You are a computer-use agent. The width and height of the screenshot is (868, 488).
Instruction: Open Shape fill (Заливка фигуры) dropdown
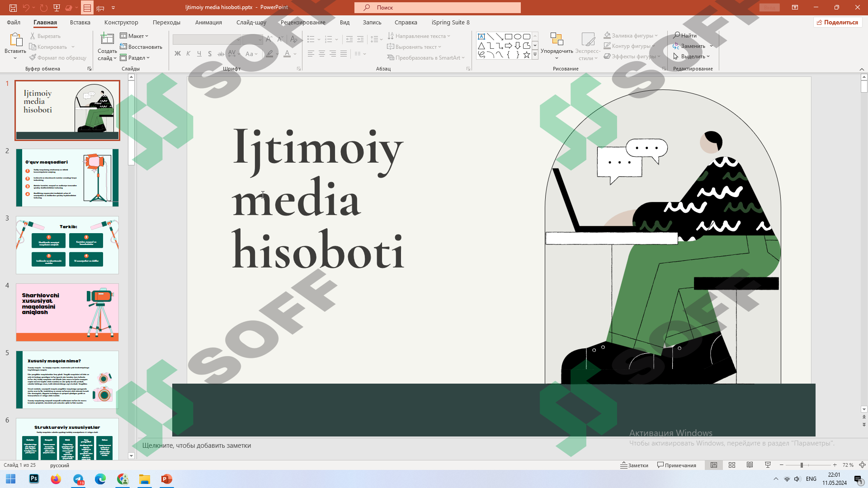click(631, 35)
